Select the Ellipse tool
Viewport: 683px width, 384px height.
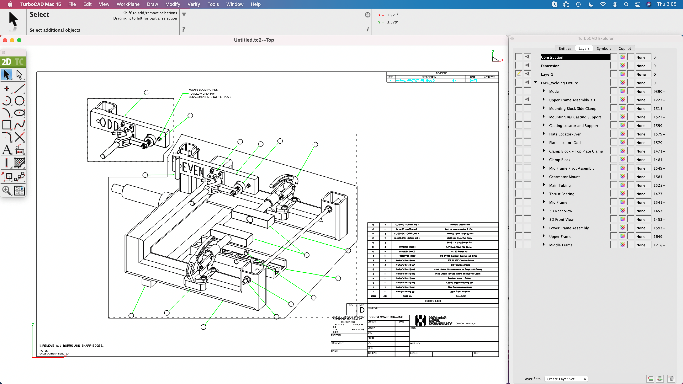coord(19,113)
